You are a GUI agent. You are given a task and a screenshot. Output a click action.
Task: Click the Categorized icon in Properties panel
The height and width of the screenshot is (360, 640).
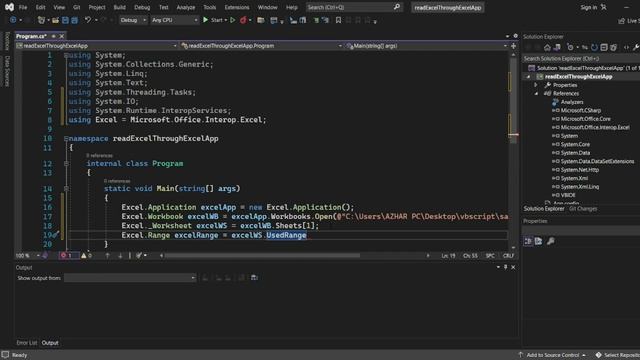tap(528, 241)
